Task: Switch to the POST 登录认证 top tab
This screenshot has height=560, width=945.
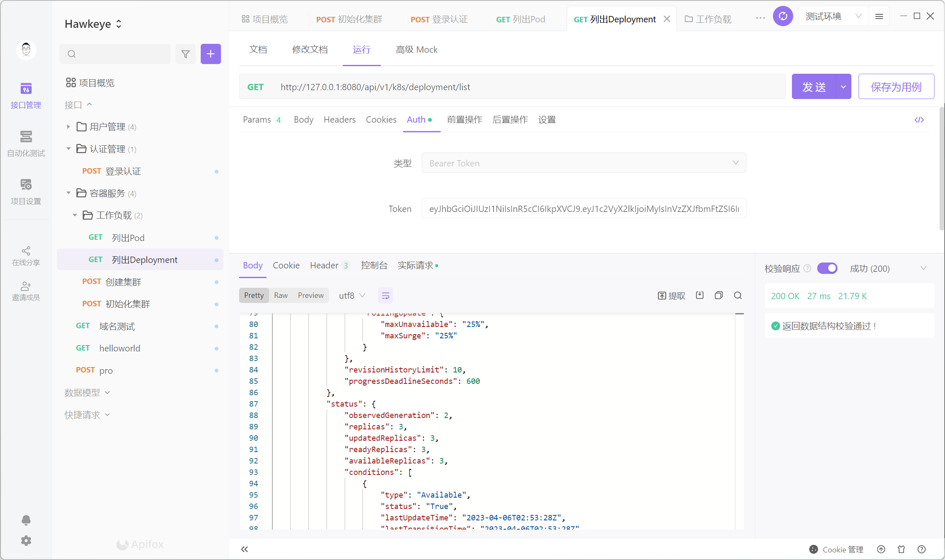Action: click(439, 19)
